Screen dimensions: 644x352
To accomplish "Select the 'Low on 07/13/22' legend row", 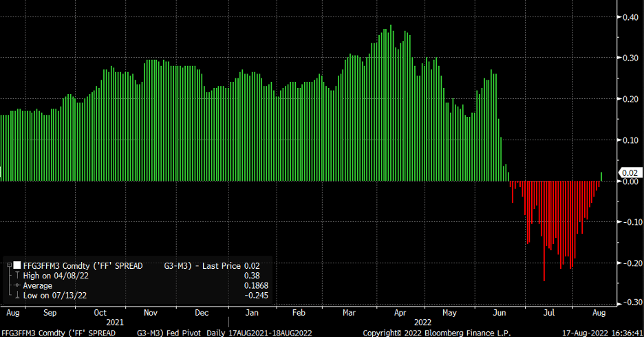I will (54, 296).
